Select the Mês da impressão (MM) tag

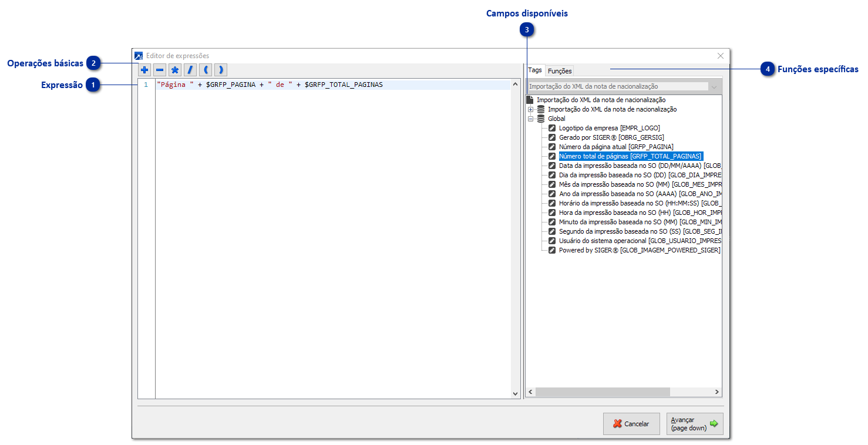tap(640, 184)
